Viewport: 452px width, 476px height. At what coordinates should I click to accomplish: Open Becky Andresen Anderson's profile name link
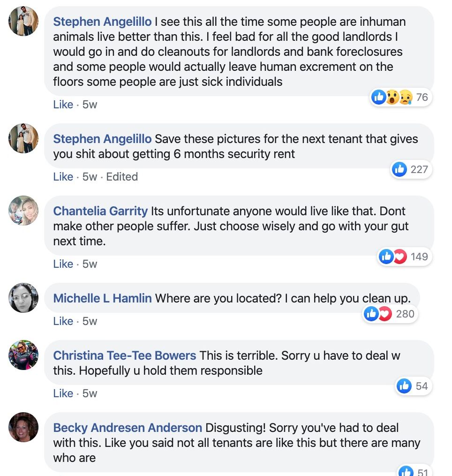coord(128,428)
